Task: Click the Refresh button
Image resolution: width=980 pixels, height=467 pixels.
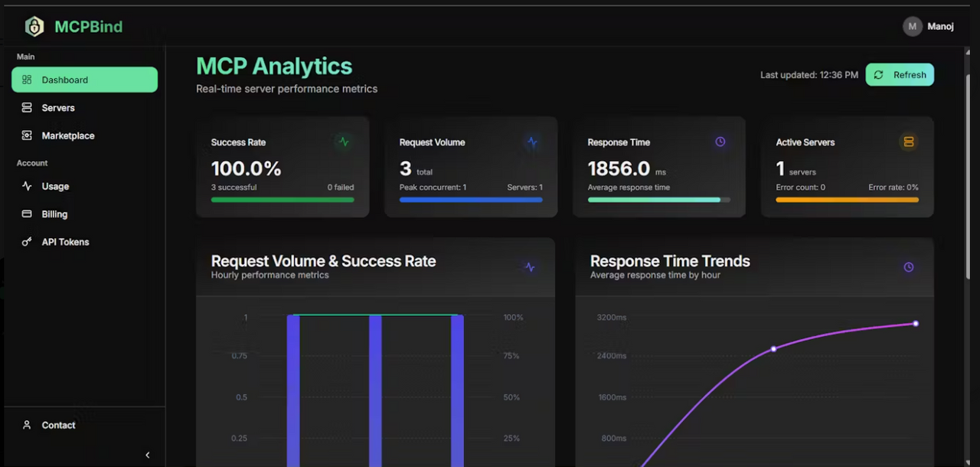Action: pos(900,75)
